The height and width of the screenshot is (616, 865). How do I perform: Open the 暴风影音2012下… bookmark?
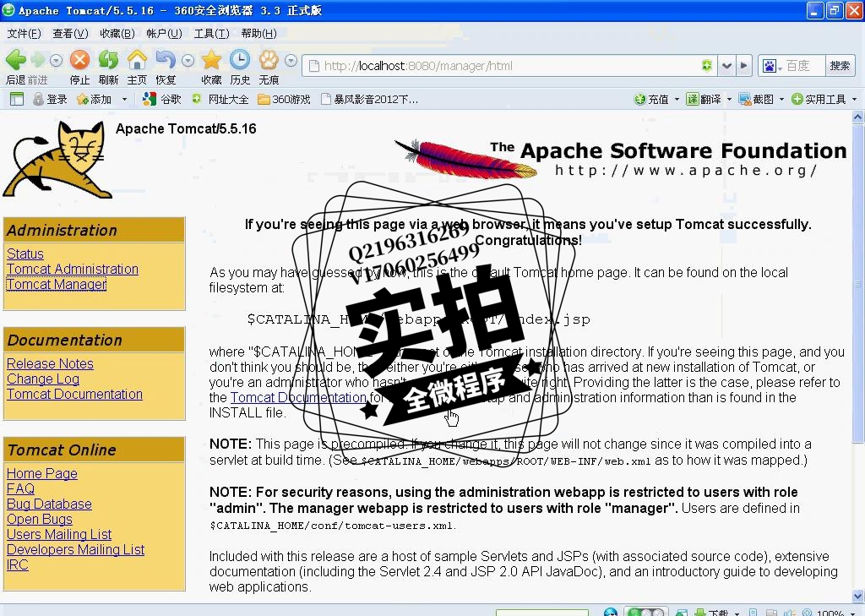369,99
